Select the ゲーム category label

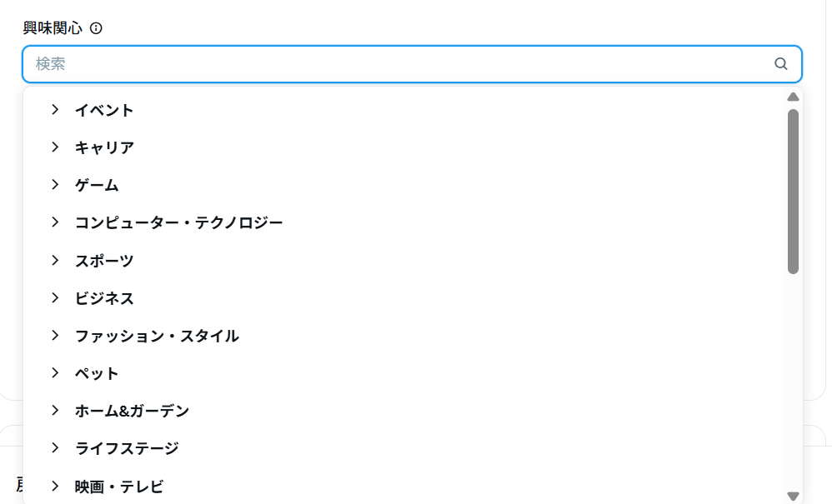tap(97, 185)
